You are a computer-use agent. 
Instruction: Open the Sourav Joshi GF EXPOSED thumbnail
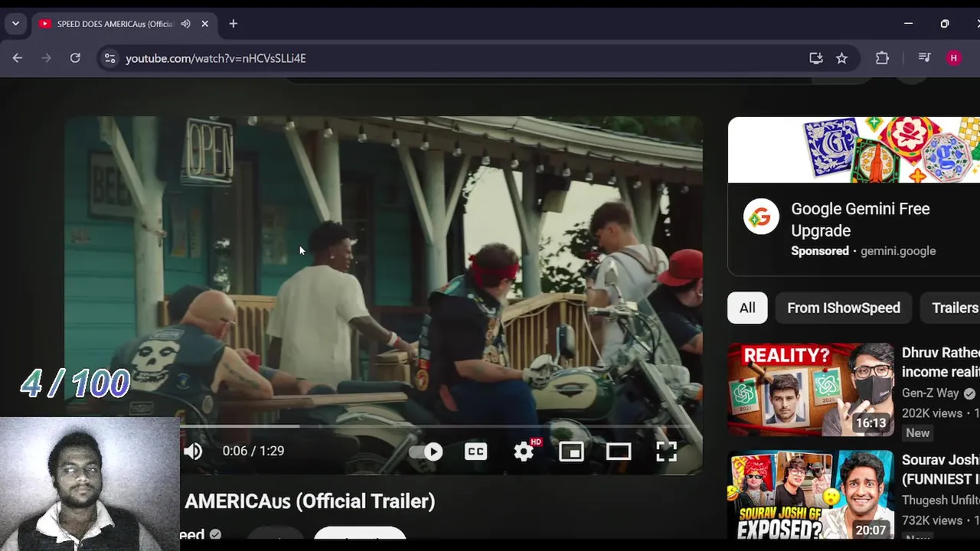810,495
